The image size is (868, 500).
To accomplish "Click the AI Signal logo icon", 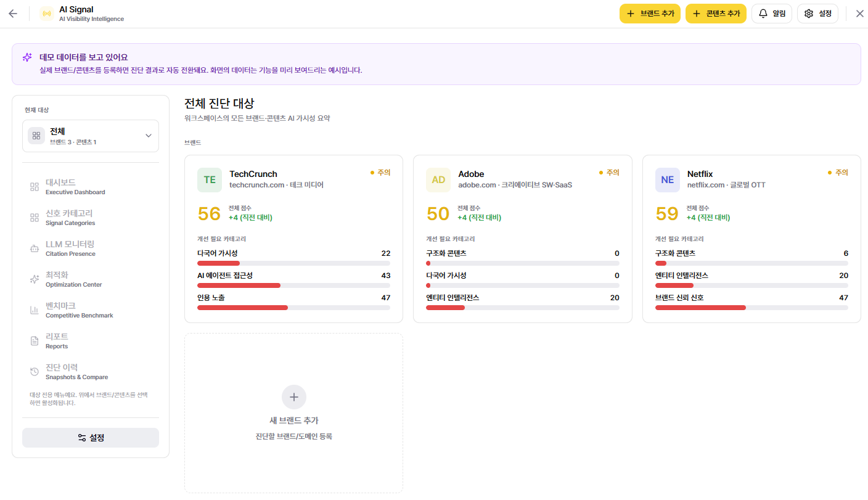I will click(46, 14).
